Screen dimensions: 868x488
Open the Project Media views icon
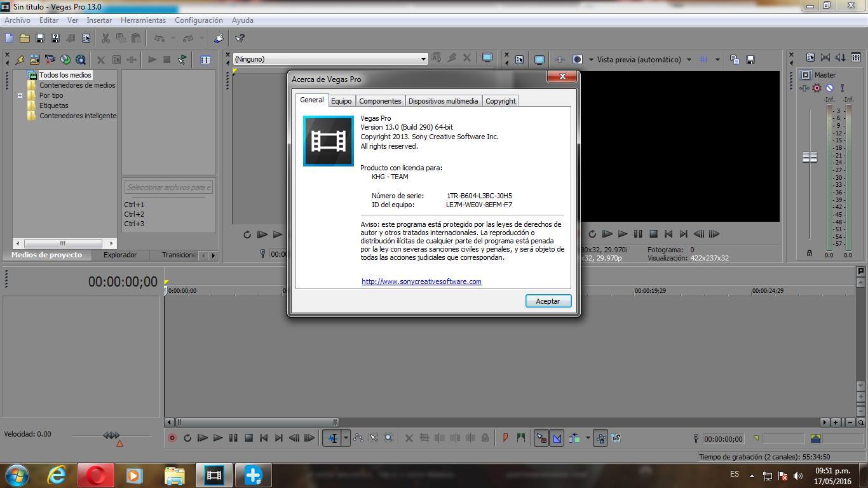point(205,60)
